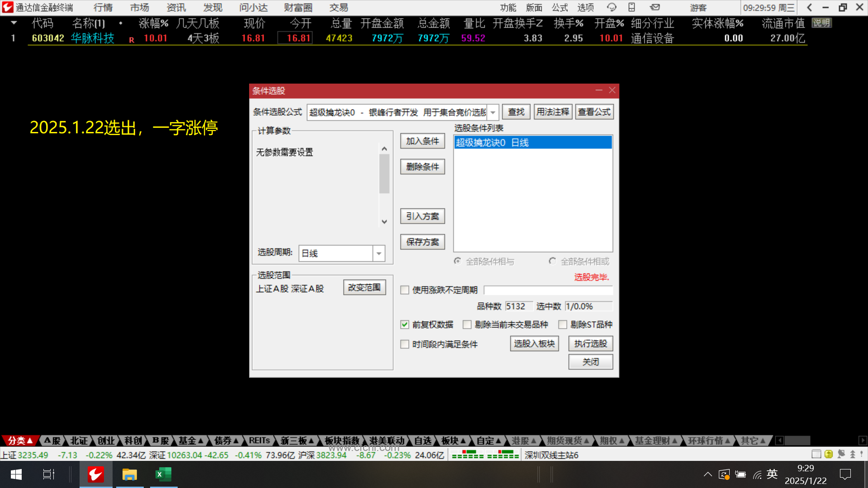868x488 pixels.
Task: Click the satellite dish status icon
Action: 841,454
